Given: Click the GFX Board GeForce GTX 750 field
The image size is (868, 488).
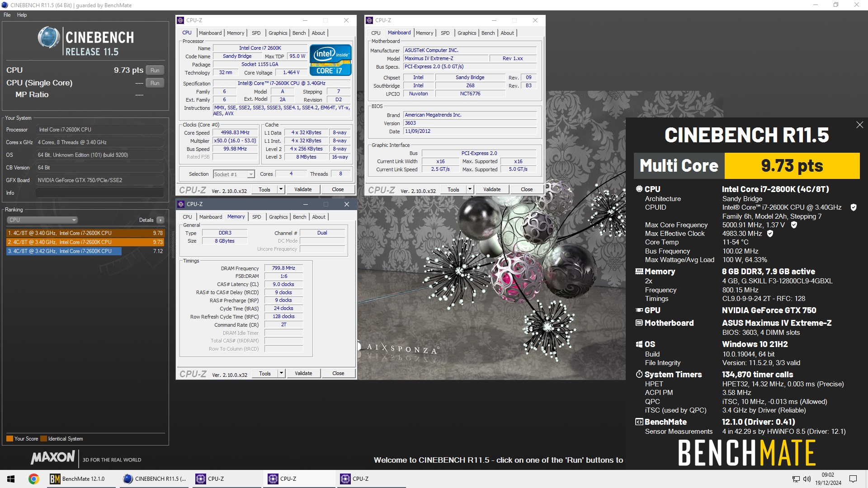Looking at the screenshot, I should coord(99,180).
